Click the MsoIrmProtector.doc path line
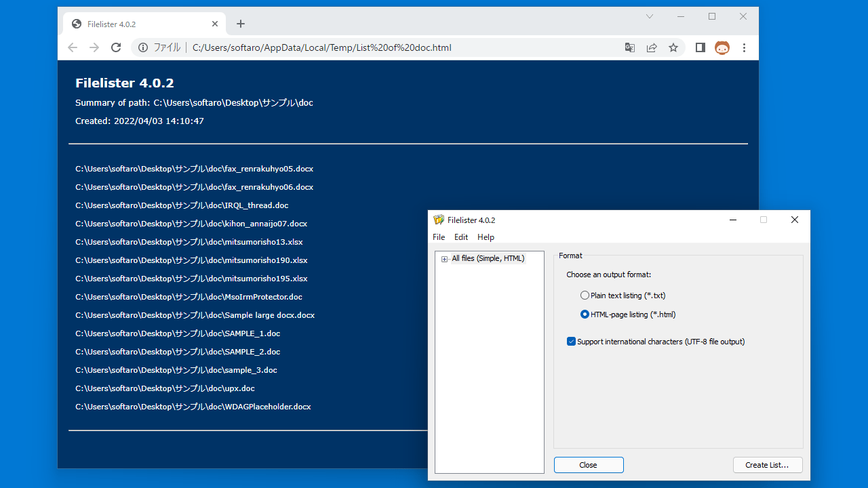This screenshot has height=488, width=868. (189, 297)
